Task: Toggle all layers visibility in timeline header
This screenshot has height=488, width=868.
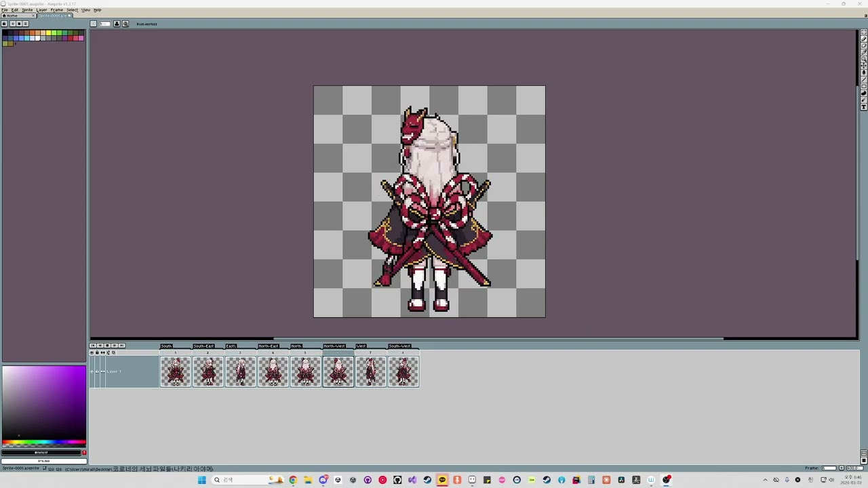Action: pyautogui.click(x=92, y=352)
